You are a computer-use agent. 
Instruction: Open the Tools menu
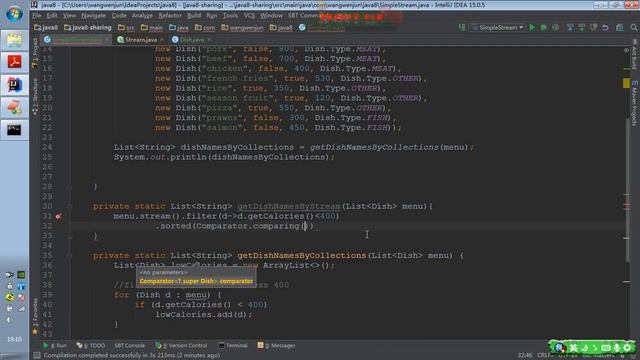pyautogui.click(x=230, y=16)
